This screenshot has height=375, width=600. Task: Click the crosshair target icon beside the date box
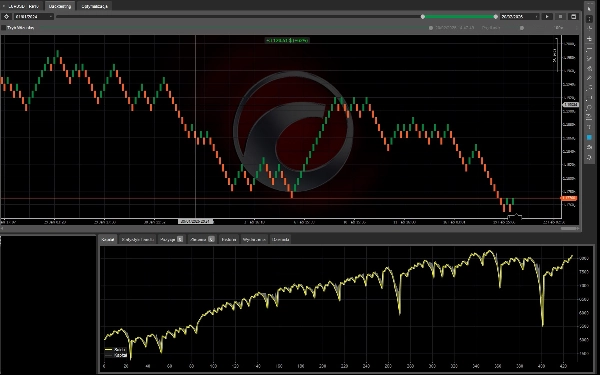pyautogui.click(x=6, y=16)
